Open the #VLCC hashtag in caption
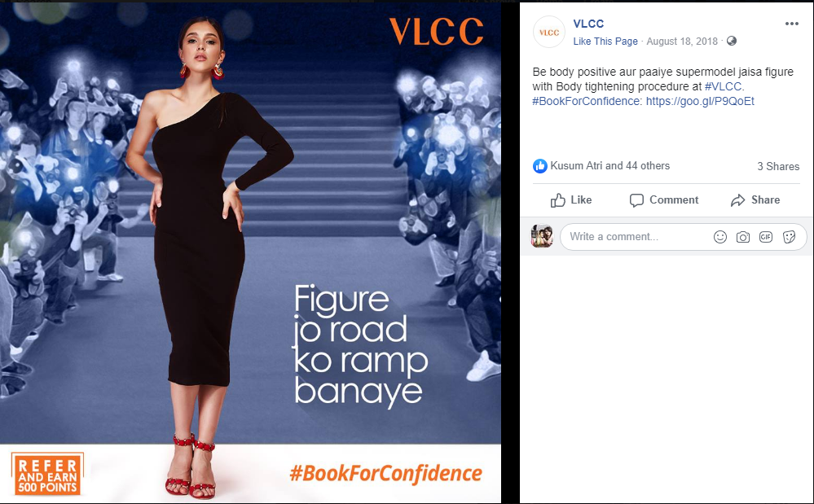Image resolution: width=814 pixels, height=504 pixels. (724, 86)
